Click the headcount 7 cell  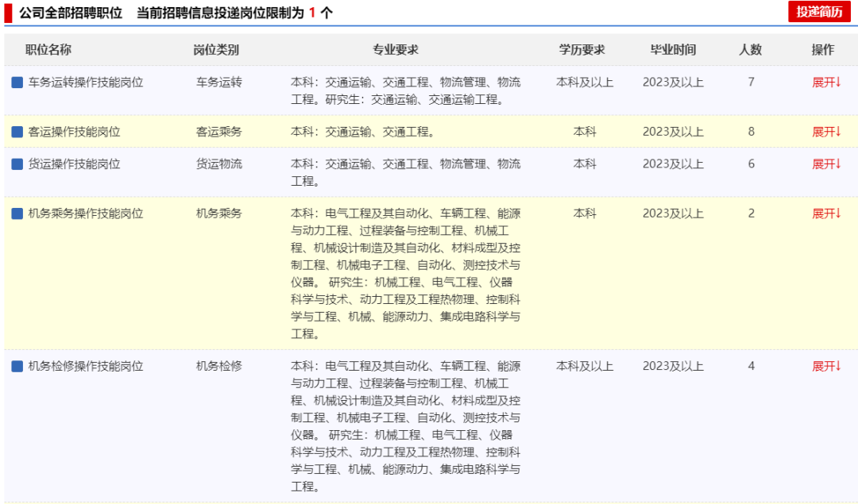pyautogui.click(x=752, y=82)
